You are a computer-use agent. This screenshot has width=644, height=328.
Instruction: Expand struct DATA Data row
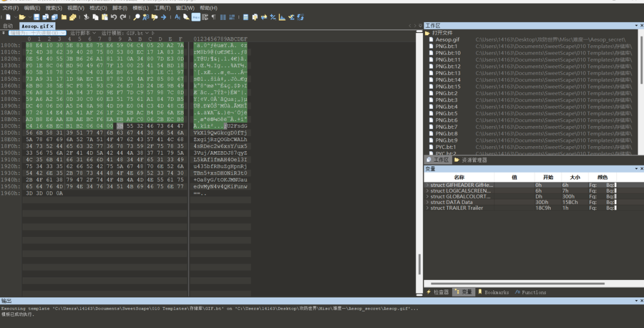click(426, 202)
